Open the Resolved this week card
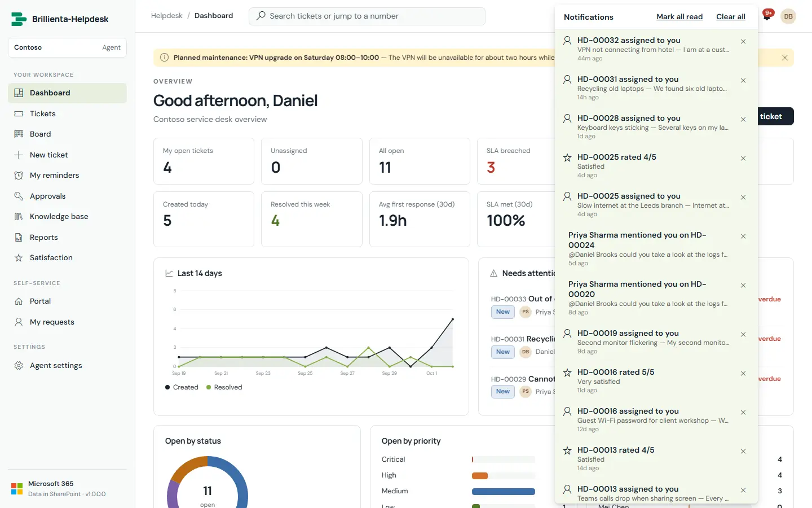 [312, 220]
